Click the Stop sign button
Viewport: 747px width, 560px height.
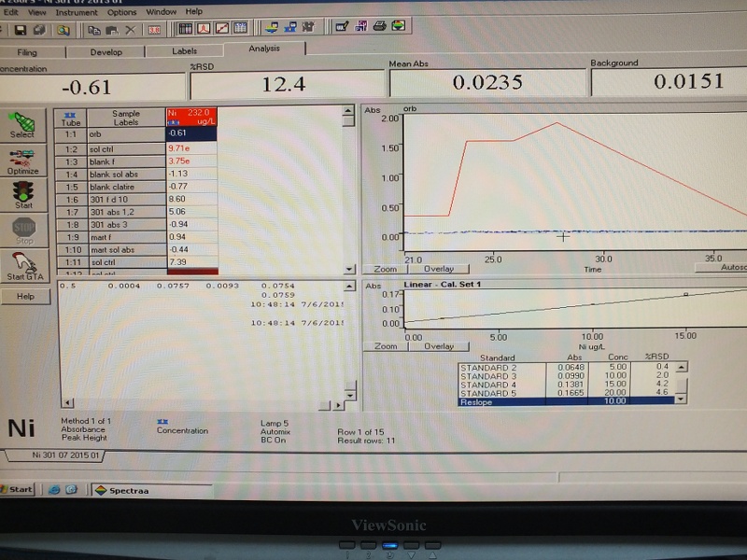(x=22, y=230)
